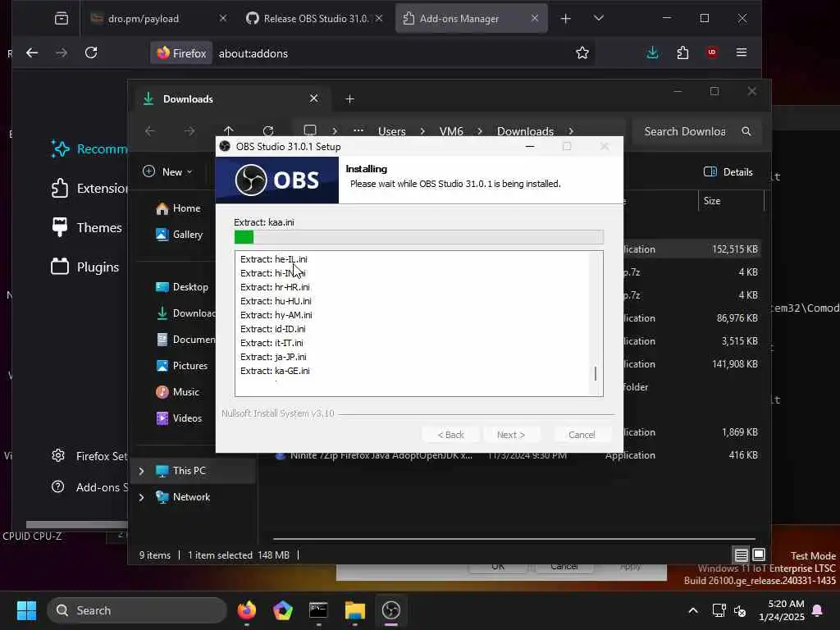Sort by Size column header
840x630 pixels.
731,201
